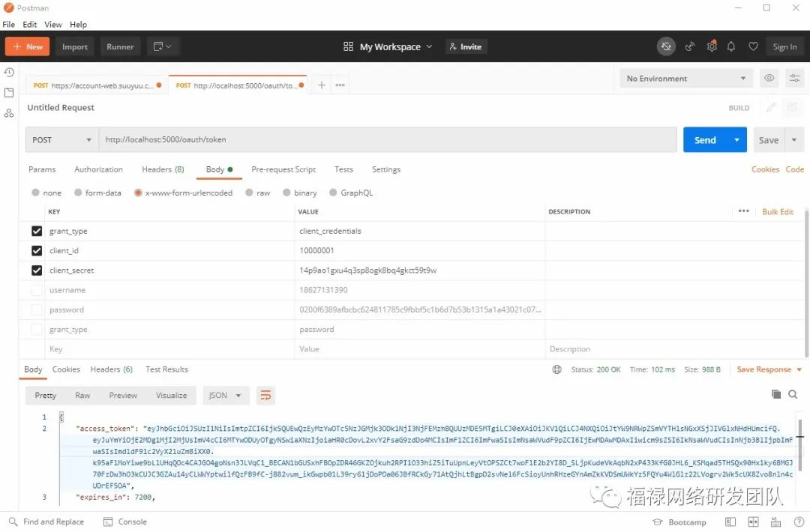Click the Status 200 OK text

[596, 369]
